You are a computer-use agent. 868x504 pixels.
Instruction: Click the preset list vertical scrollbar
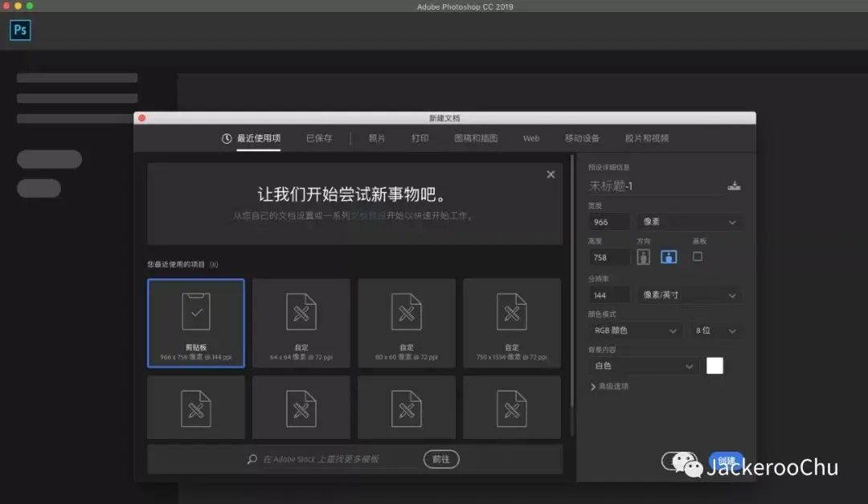(572, 282)
